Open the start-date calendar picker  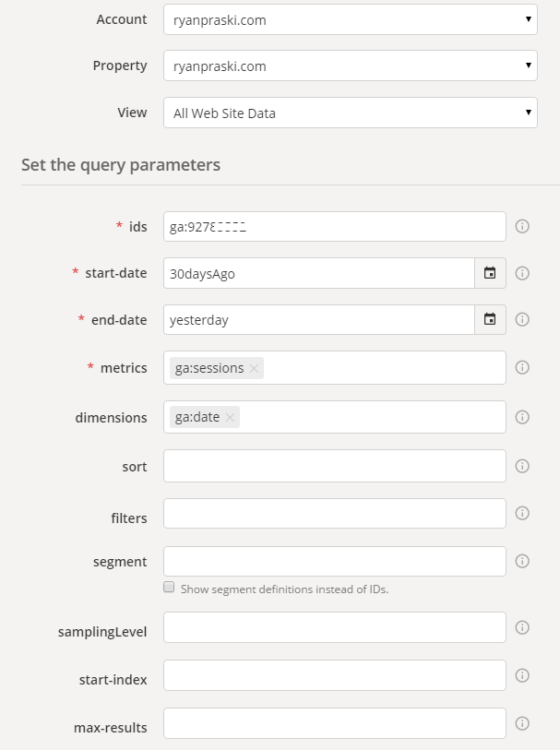tap(490, 273)
